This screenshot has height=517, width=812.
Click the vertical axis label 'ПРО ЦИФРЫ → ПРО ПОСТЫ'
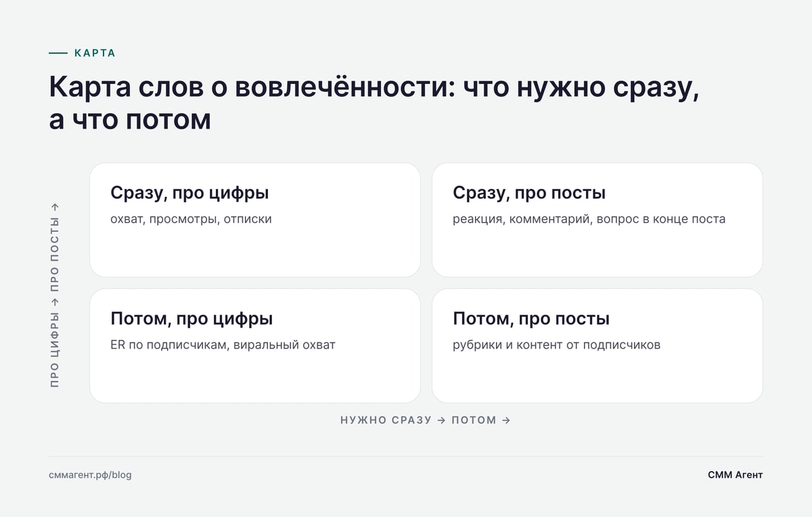[55, 295]
